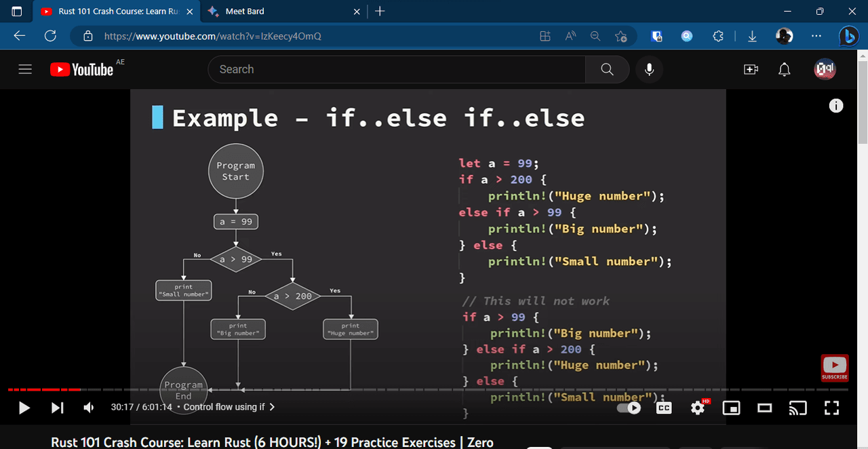The height and width of the screenshot is (449, 868).
Task: Select the Rust 101 Crash Course tab
Action: [x=112, y=12]
